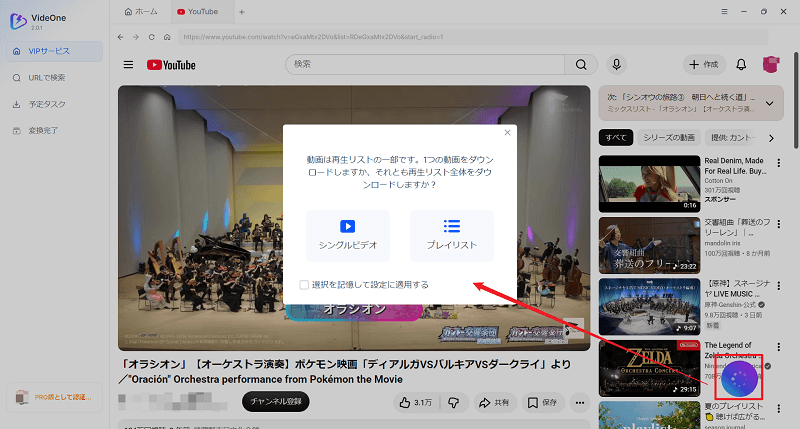Select the すべて filter chip
This screenshot has height=429, width=800.
click(x=616, y=137)
